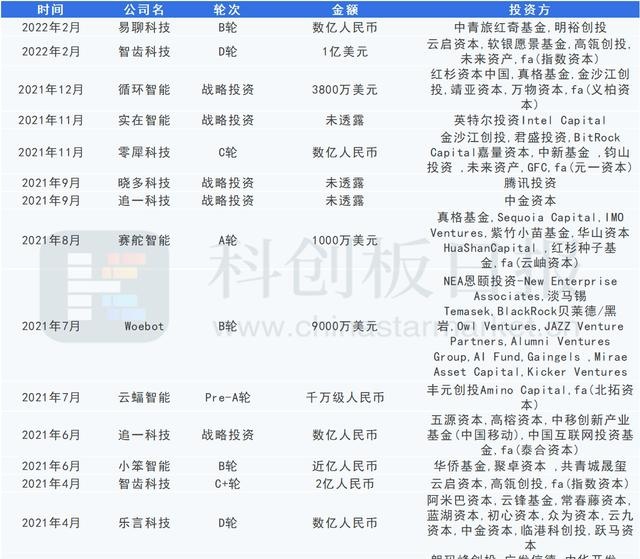Select the 腾讯投资 investor cell
This screenshot has width=640, height=559.
[529, 183]
